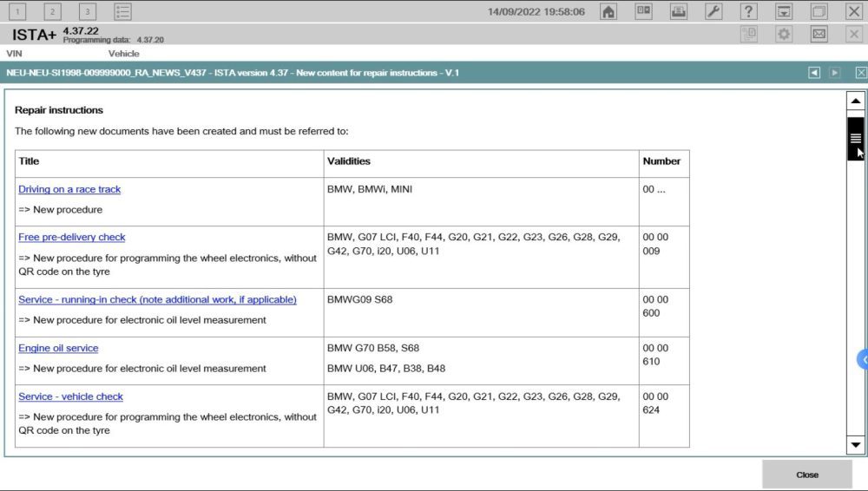Click the date and time display

(536, 11)
